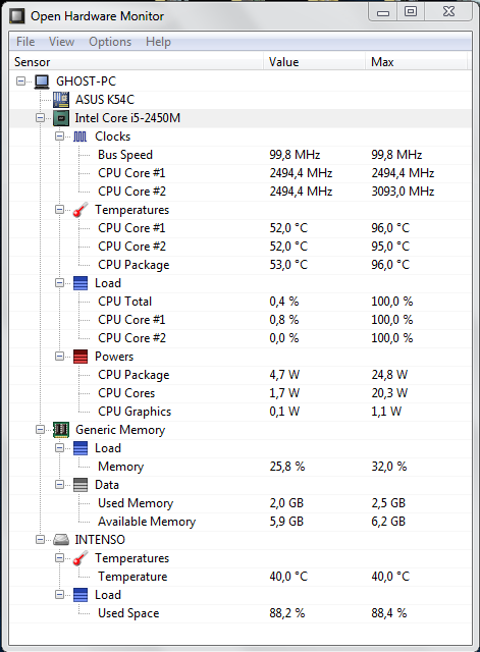The height and width of the screenshot is (652, 480).
Task: Click the GHOST-PC computer icon
Action: 42,81
